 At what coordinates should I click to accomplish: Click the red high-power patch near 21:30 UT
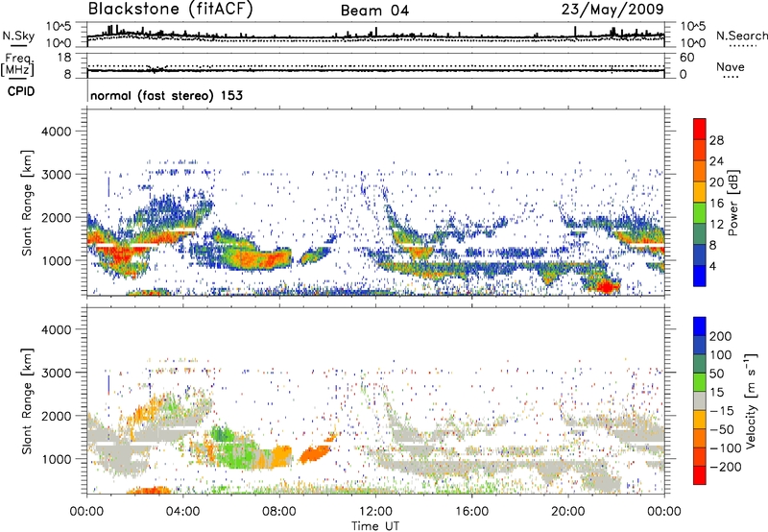pyautogui.click(x=607, y=286)
